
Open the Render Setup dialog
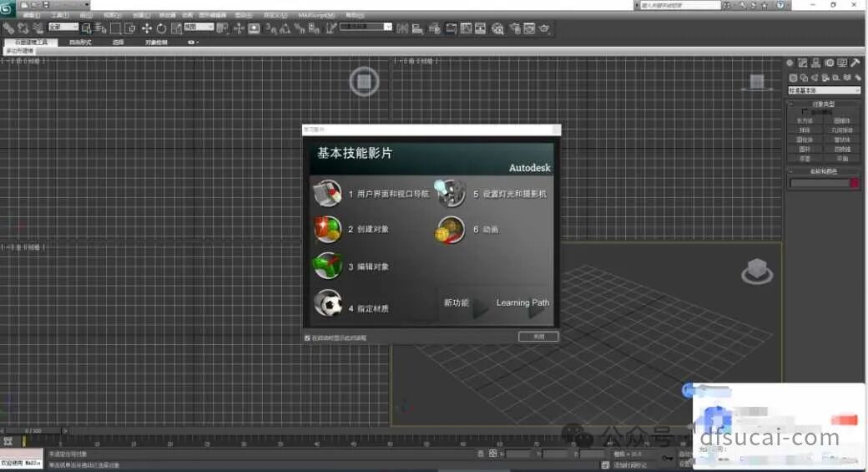[515, 28]
